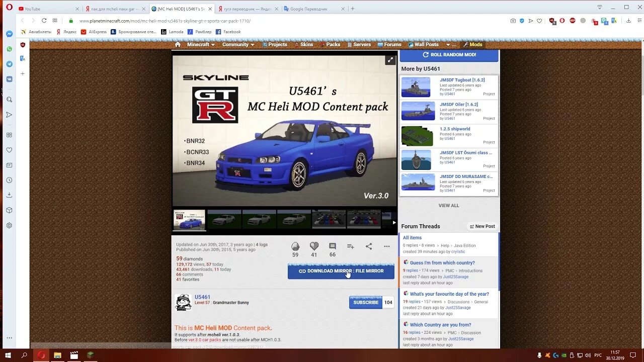Close the YouTube tab
This screenshot has height=362, width=644.
pos(77,9)
